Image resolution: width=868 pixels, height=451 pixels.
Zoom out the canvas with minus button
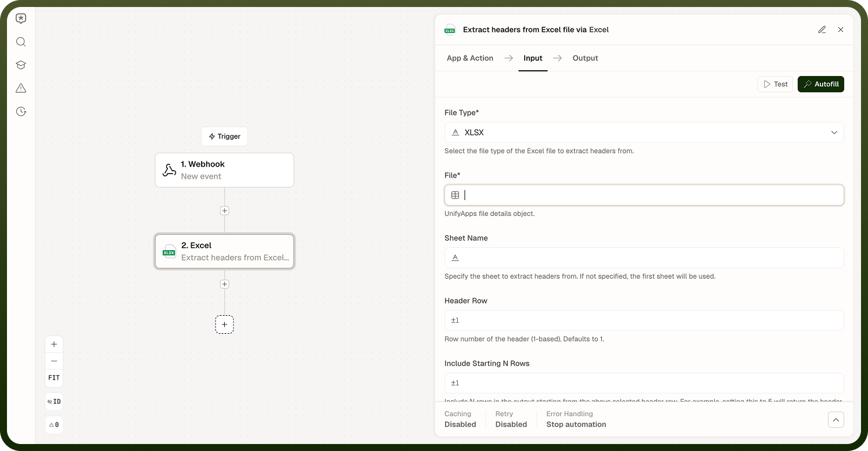(54, 361)
